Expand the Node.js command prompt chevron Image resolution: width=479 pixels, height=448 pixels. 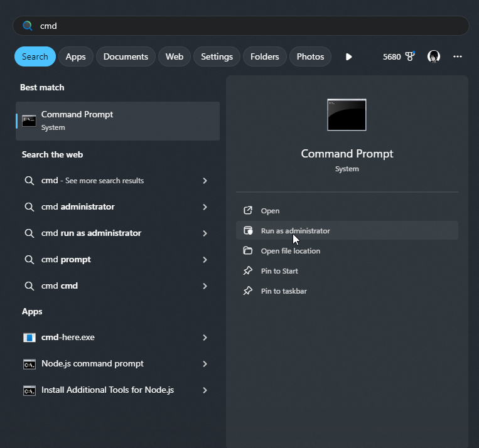pyautogui.click(x=205, y=364)
